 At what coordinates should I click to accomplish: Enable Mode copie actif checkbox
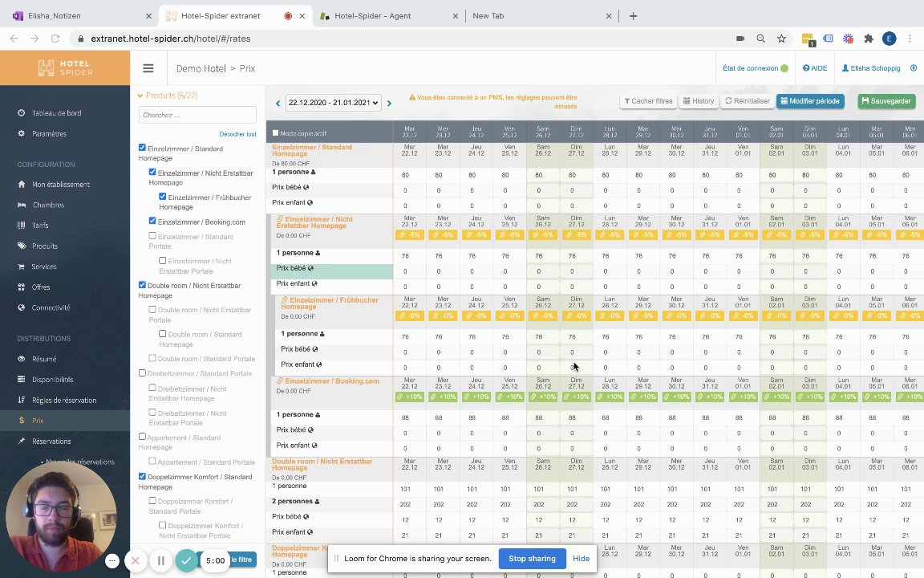point(276,133)
